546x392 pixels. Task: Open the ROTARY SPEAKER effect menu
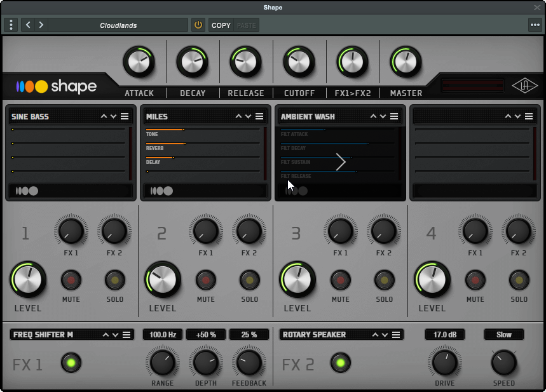tap(396, 335)
